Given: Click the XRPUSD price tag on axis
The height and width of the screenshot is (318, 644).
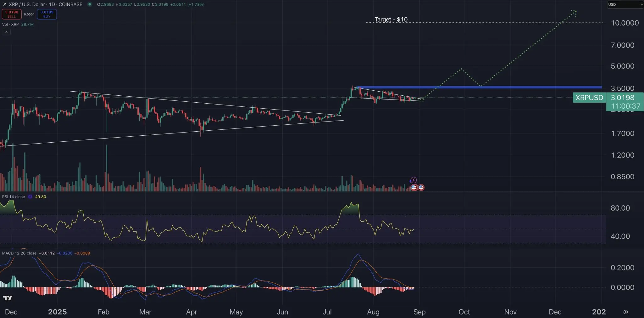Looking at the screenshot, I should 589,98.
